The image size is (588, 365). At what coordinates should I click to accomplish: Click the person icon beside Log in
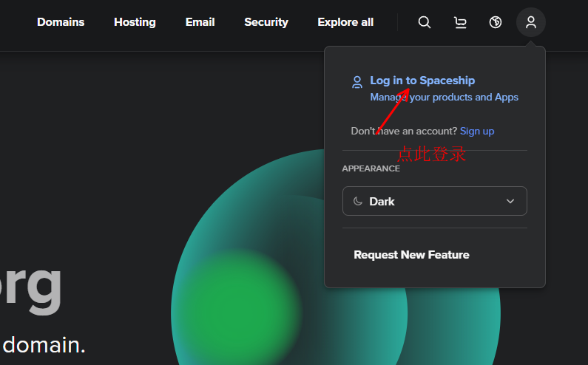tap(357, 82)
